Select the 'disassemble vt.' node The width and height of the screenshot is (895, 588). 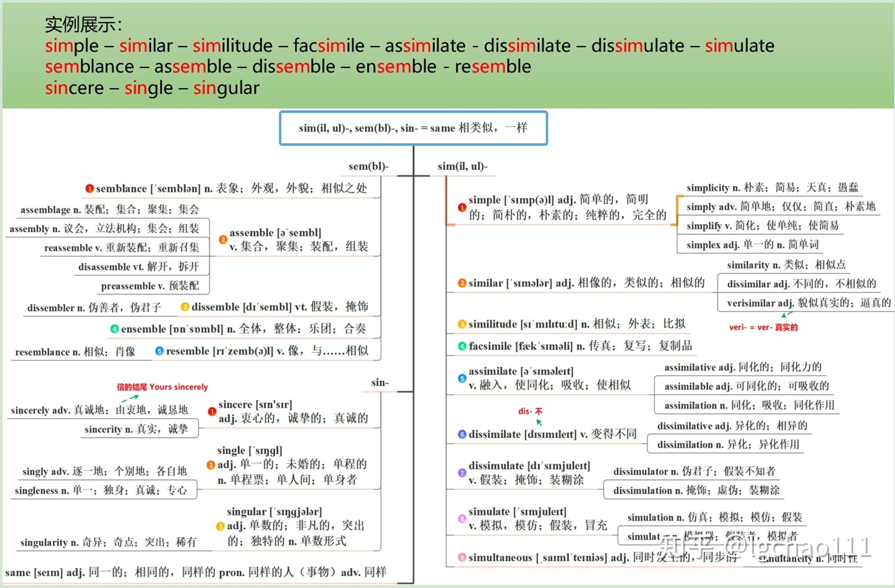pos(139,267)
